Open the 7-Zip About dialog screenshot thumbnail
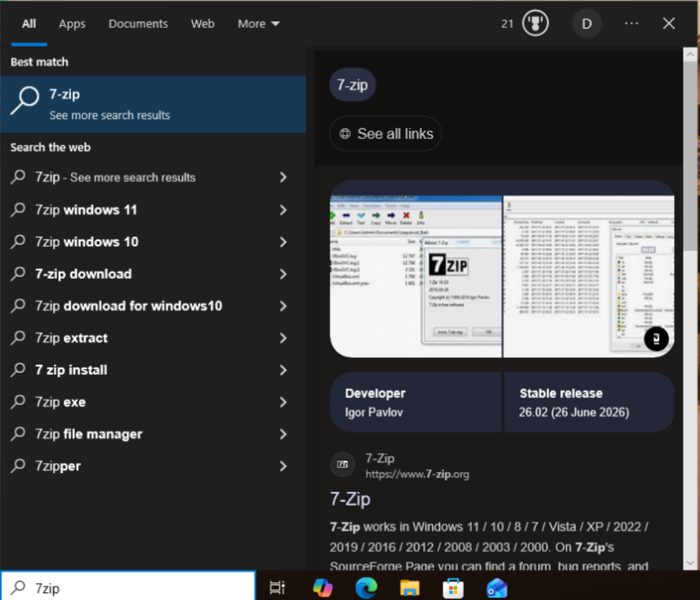 click(416, 276)
